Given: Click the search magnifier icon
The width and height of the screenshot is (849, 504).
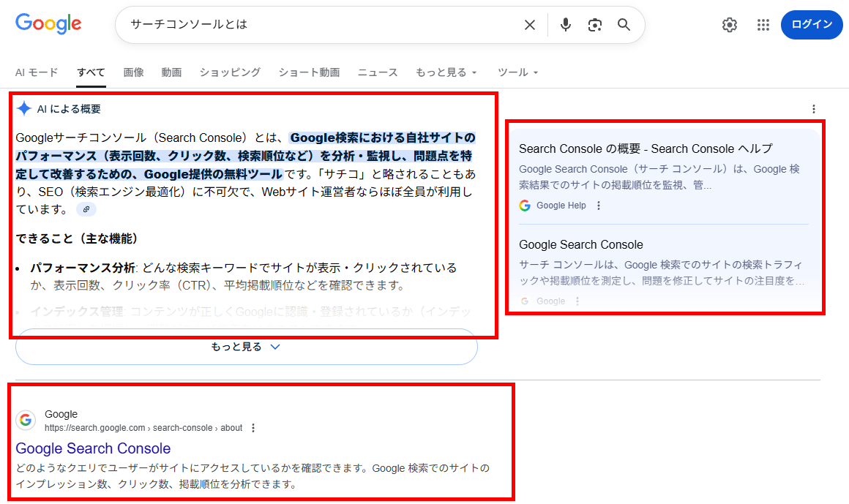Looking at the screenshot, I should click(624, 24).
